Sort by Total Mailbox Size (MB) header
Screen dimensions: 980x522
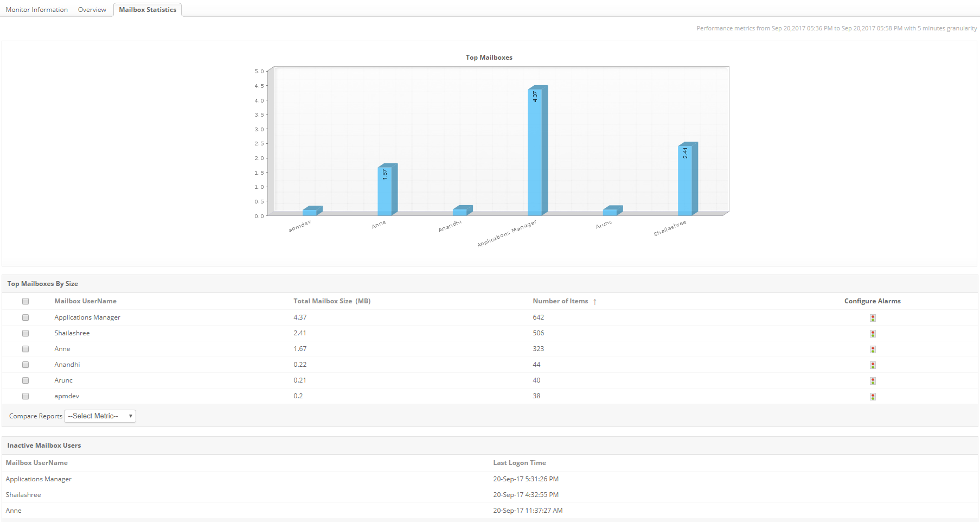[332, 301]
